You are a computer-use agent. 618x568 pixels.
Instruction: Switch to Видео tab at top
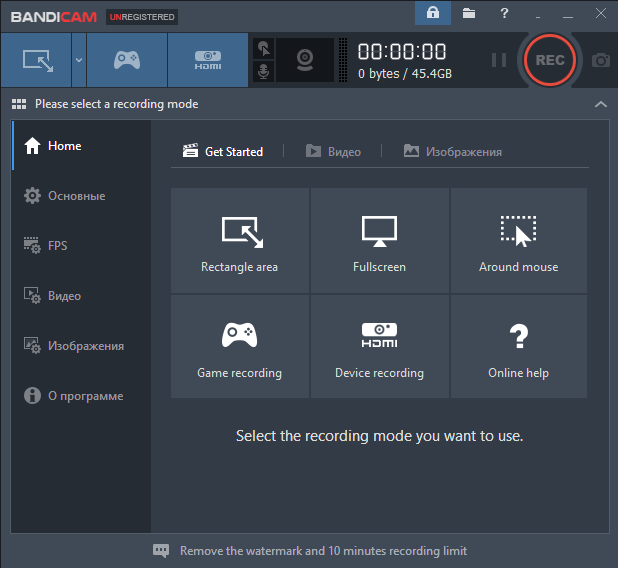333,151
